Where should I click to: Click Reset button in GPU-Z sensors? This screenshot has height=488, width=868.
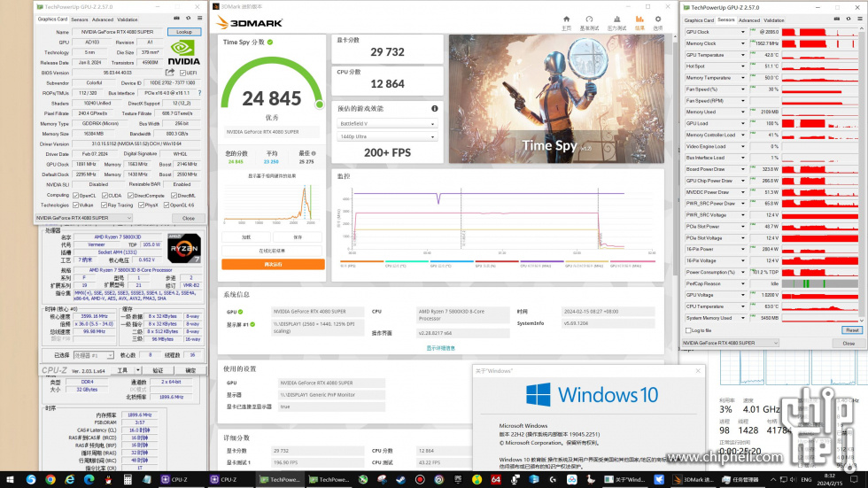point(852,330)
